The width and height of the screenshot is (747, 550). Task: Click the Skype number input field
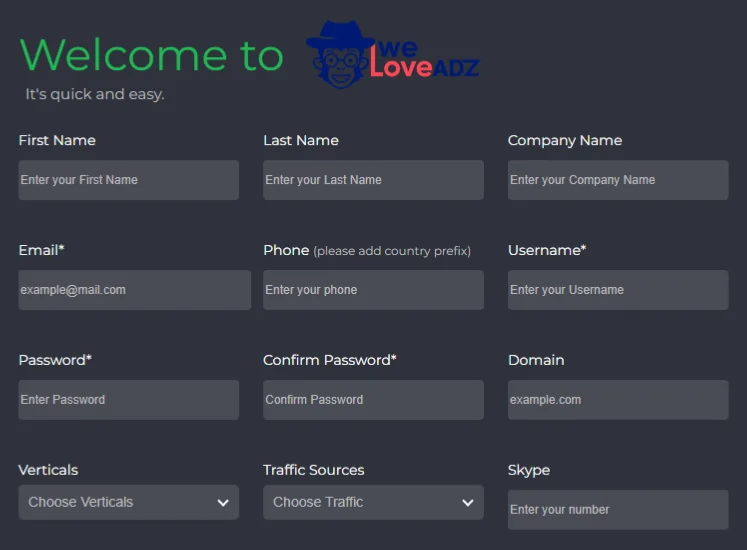coord(618,509)
